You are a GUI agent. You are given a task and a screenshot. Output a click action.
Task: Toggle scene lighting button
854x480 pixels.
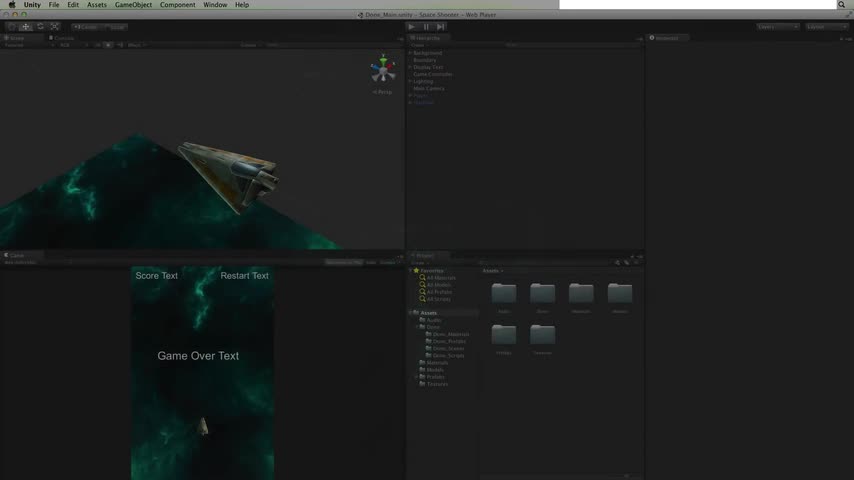point(108,45)
